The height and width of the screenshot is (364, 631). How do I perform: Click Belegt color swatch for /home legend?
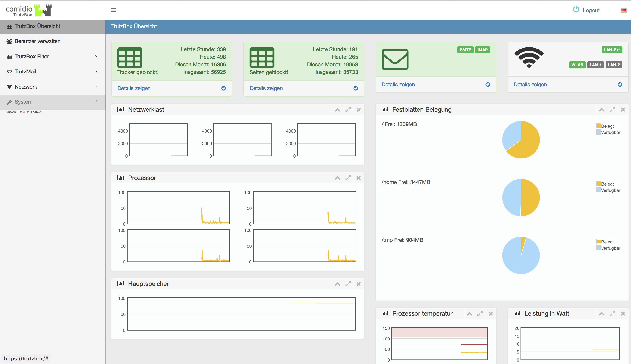click(x=599, y=184)
